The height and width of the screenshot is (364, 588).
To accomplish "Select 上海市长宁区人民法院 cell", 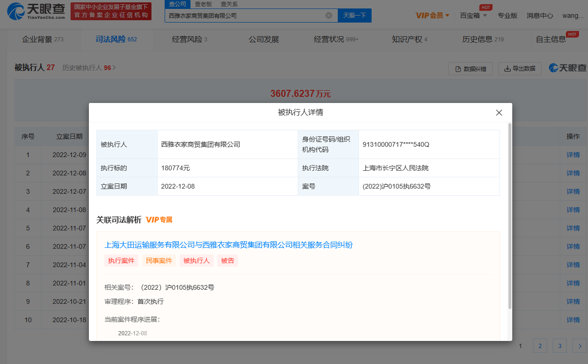I will pyautogui.click(x=429, y=168).
